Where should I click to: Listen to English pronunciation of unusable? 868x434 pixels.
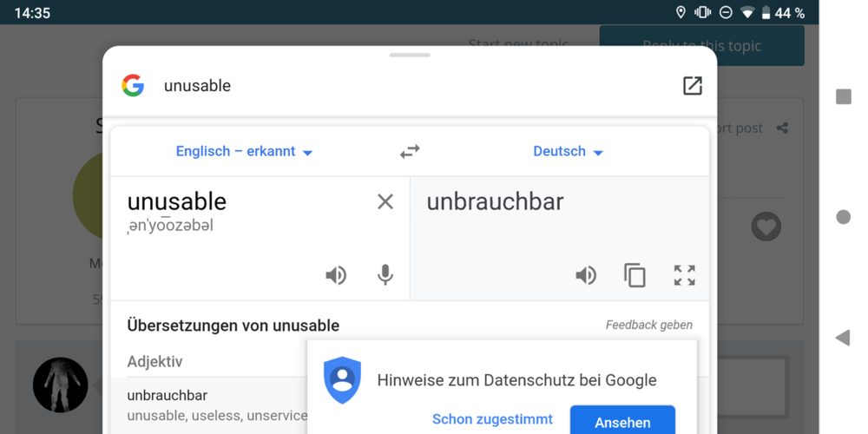pos(336,275)
